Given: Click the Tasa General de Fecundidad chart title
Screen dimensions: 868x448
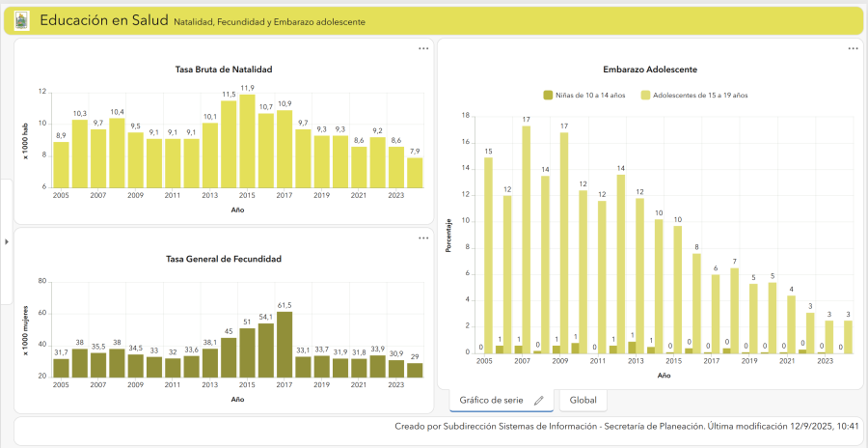Looking at the screenshot, I should click(x=224, y=259).
